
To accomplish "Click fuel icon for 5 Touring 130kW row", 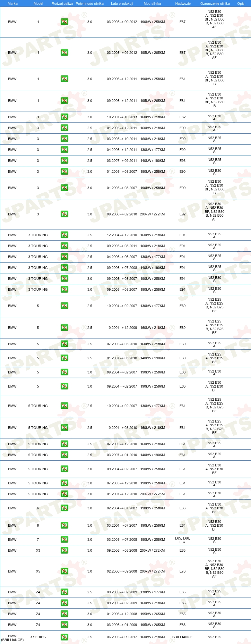I will click(x=64, y=406).
